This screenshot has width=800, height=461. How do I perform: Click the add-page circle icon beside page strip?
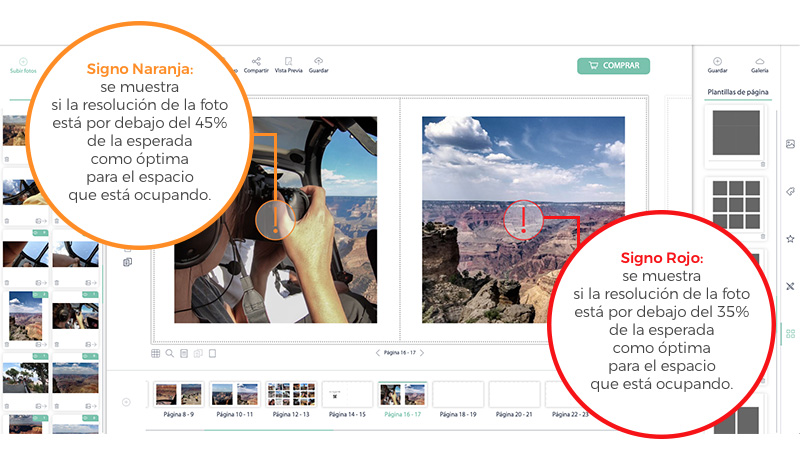[127, 402]
